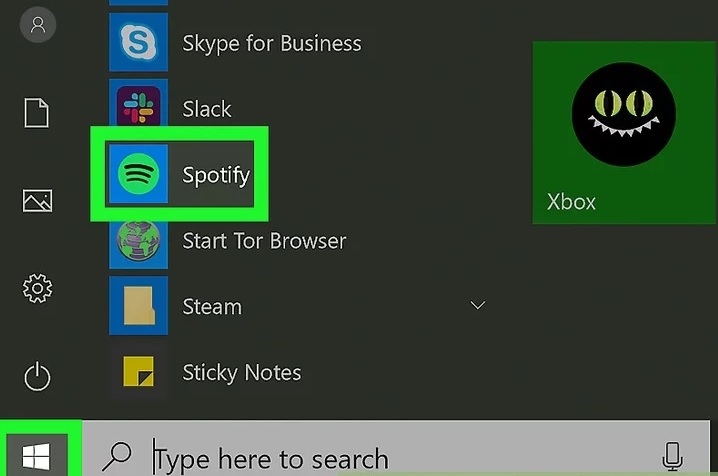Open Pictures from the Start sidebar
This screenshot has width=718, height=476.
38,200
